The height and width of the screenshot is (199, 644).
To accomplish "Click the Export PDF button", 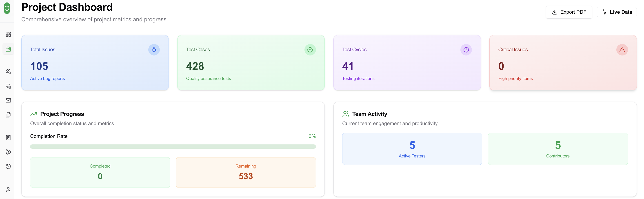I will tap(569, 12).
